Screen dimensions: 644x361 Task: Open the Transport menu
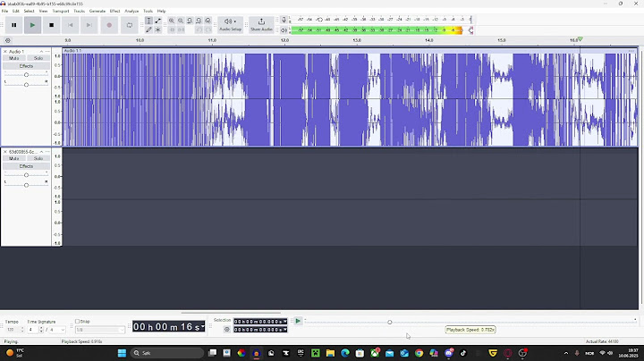click(x=61, y=11)
